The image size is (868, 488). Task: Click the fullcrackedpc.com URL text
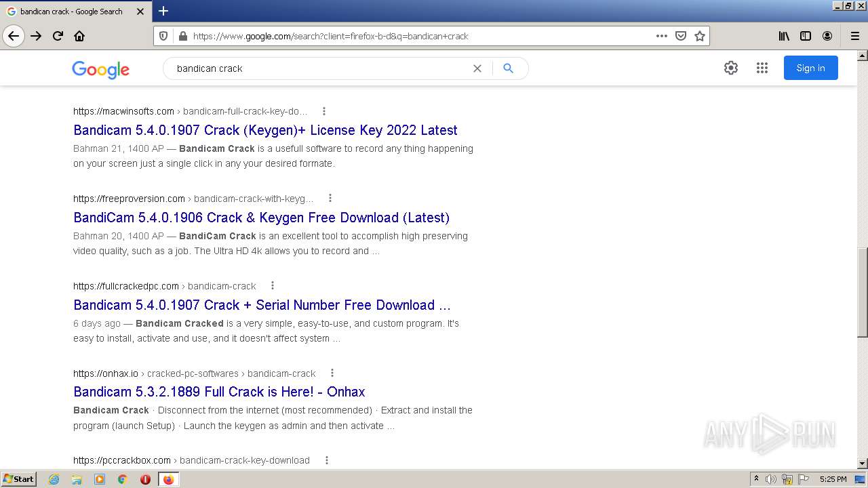[x=126, y=286]
